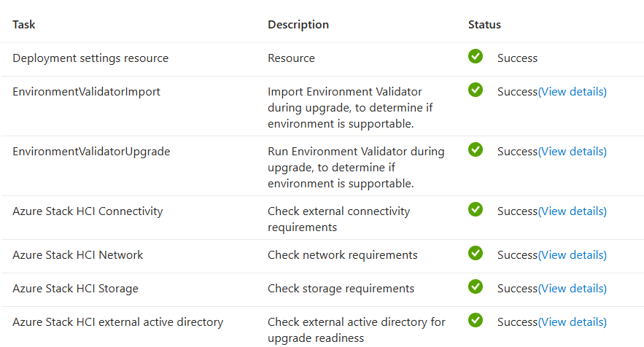Show View details for Azure Stack HCI Storage
This screenshot has height=347, width=644.
(572, 289)
